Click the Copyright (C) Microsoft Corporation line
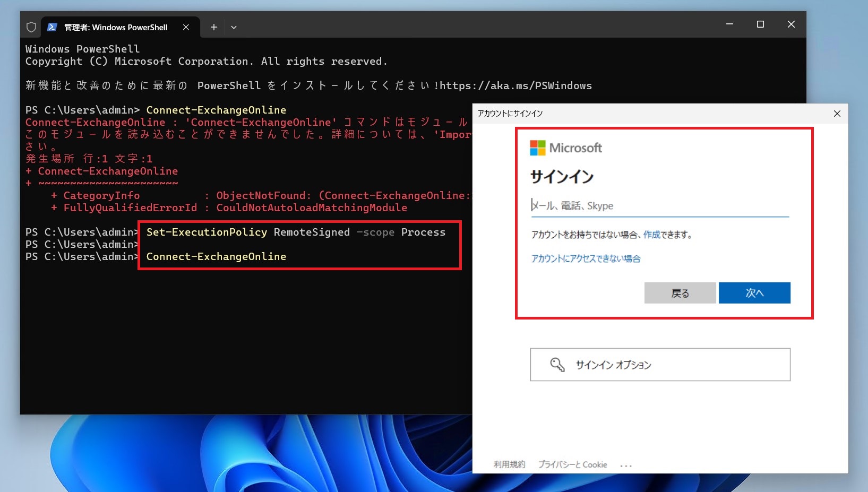The height and width of the screenshot is (492, 868). pyautogui.click(x=207, y=61)
